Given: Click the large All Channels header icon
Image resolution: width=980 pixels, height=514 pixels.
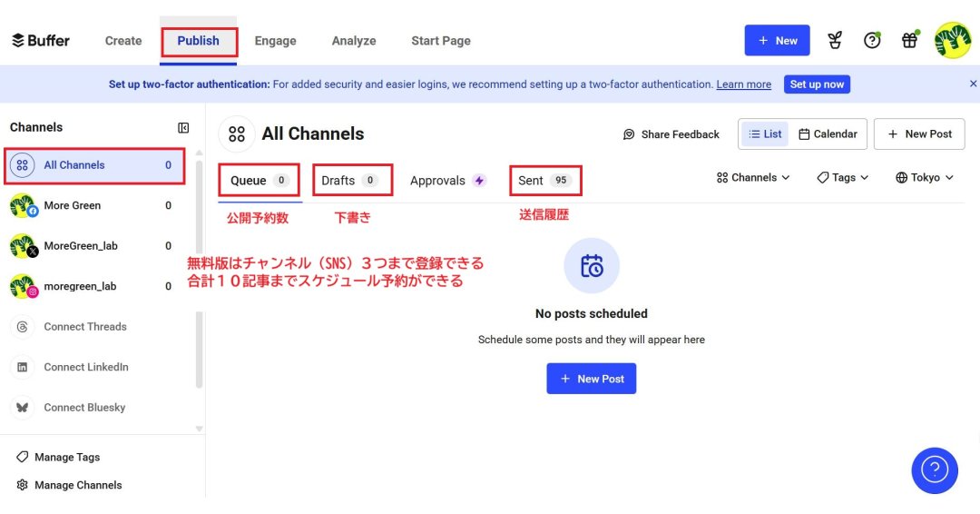Looking at the screenshot, I should [237, 133].
